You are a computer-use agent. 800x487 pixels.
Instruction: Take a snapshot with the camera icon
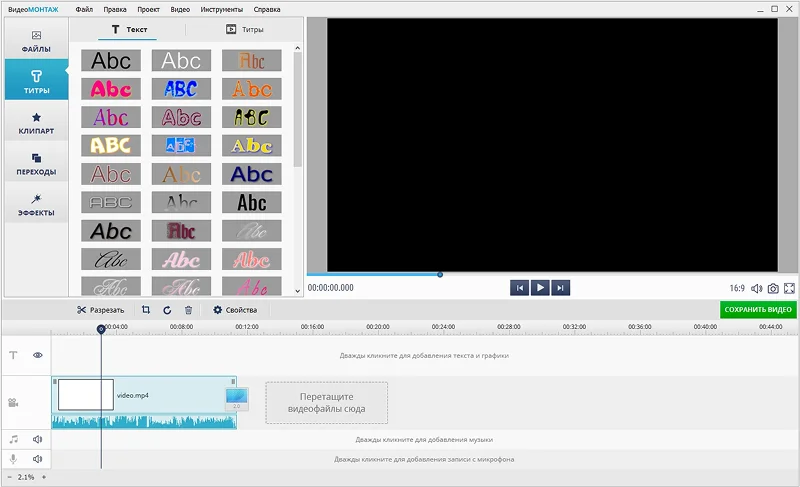[773, 288]
